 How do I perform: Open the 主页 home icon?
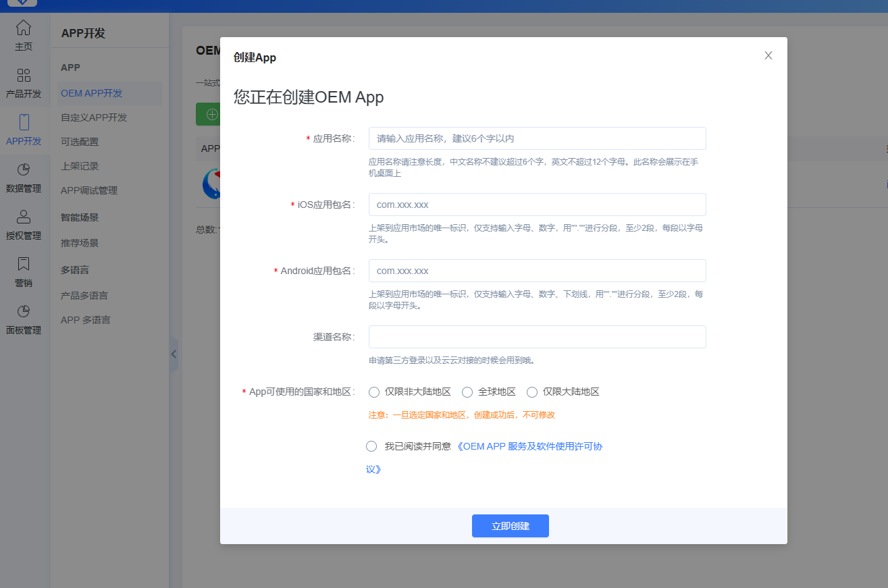(24, 28)
